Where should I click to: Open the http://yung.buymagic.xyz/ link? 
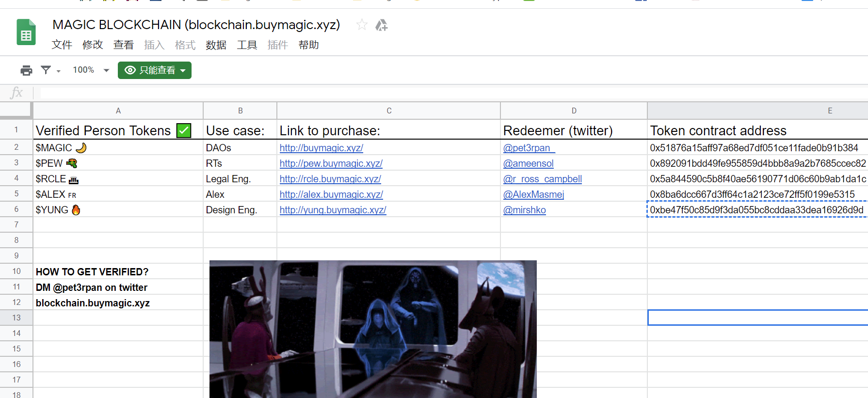click(x=333, y=210)
